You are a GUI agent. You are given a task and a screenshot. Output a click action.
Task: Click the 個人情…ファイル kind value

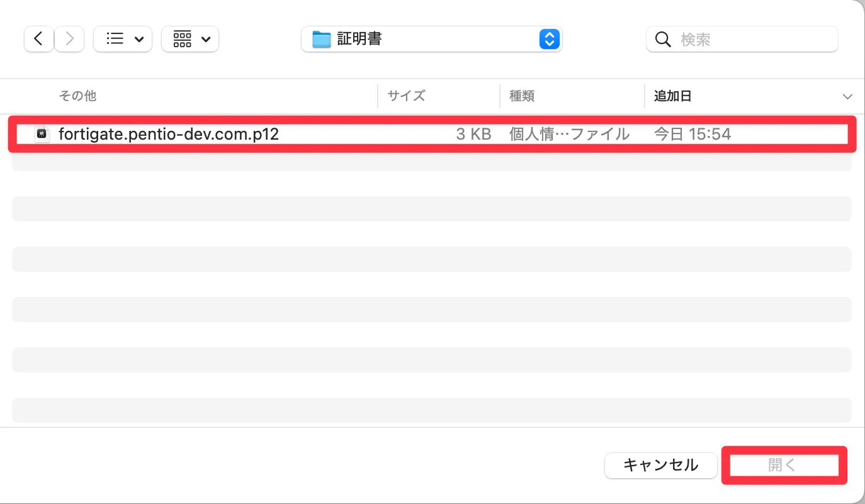(569, 133)
